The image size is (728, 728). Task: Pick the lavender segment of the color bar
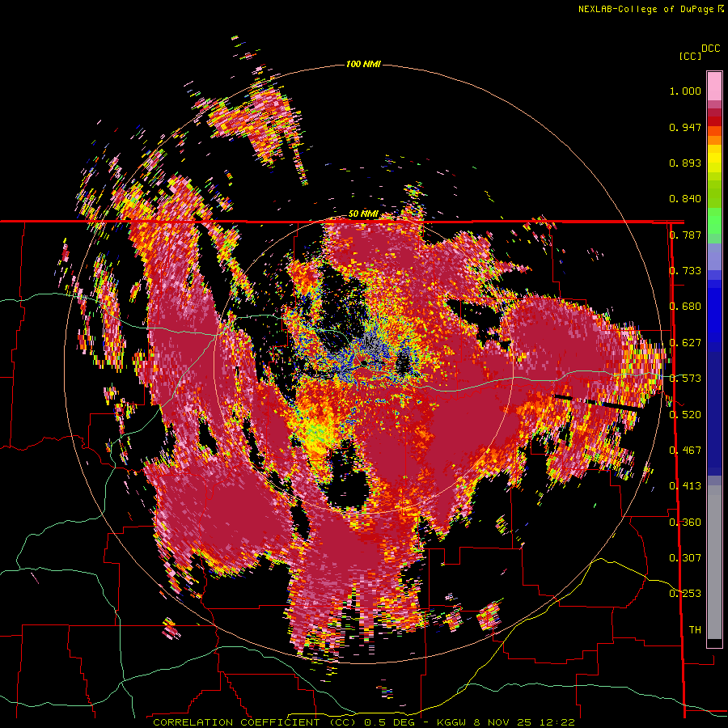[714, 256]
